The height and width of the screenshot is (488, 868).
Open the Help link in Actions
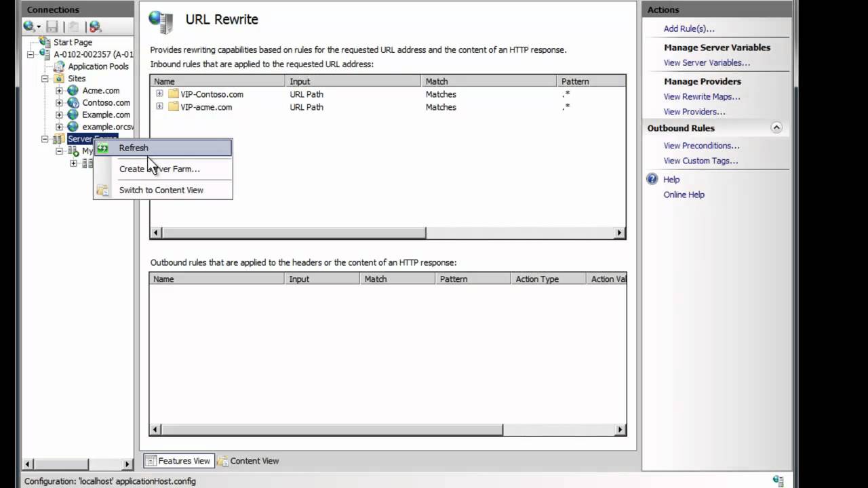[671, 180]
